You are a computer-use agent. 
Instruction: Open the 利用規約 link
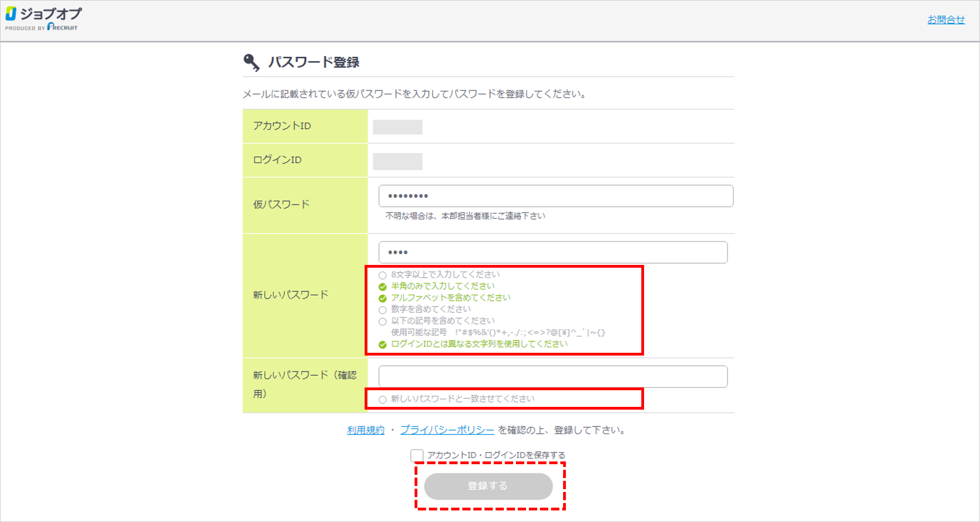click(366, 430)
